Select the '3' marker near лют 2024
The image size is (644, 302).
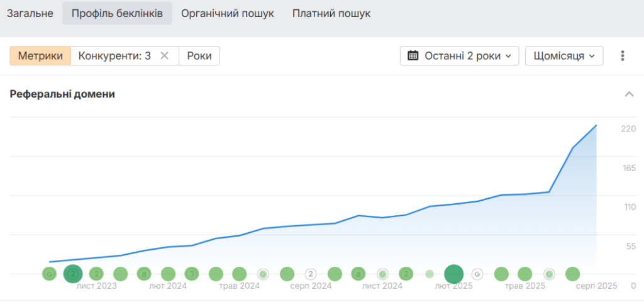tap(192, 274)
